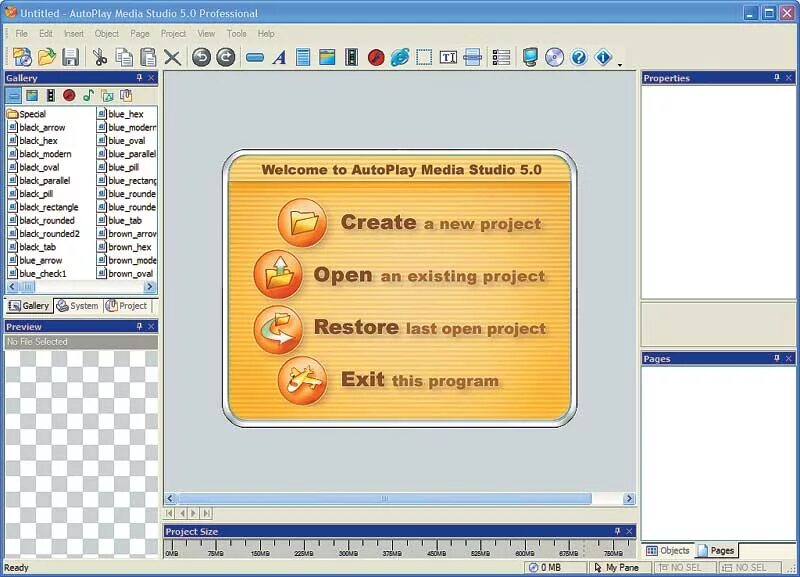
Task: Open the Insert menu
Action: (74, 34)
